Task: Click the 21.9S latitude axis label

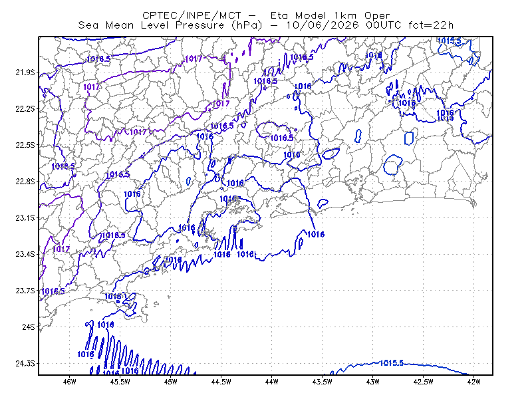Action: coord(25,72)
